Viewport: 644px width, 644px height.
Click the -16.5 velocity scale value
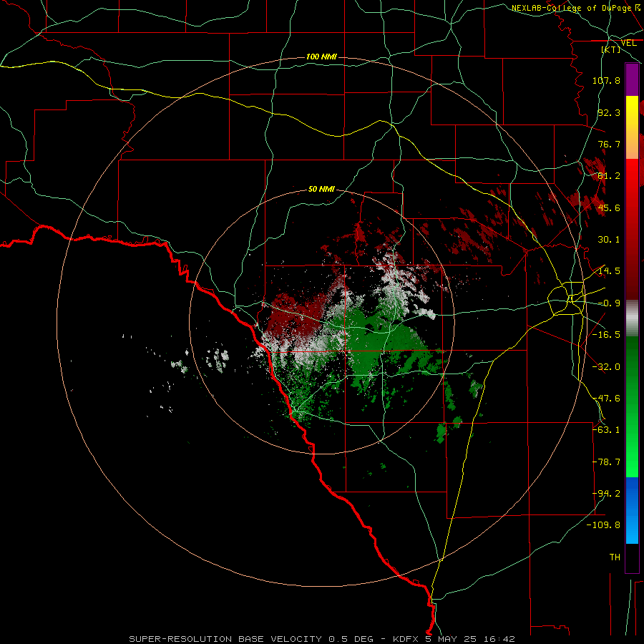(x=606, y=335)
